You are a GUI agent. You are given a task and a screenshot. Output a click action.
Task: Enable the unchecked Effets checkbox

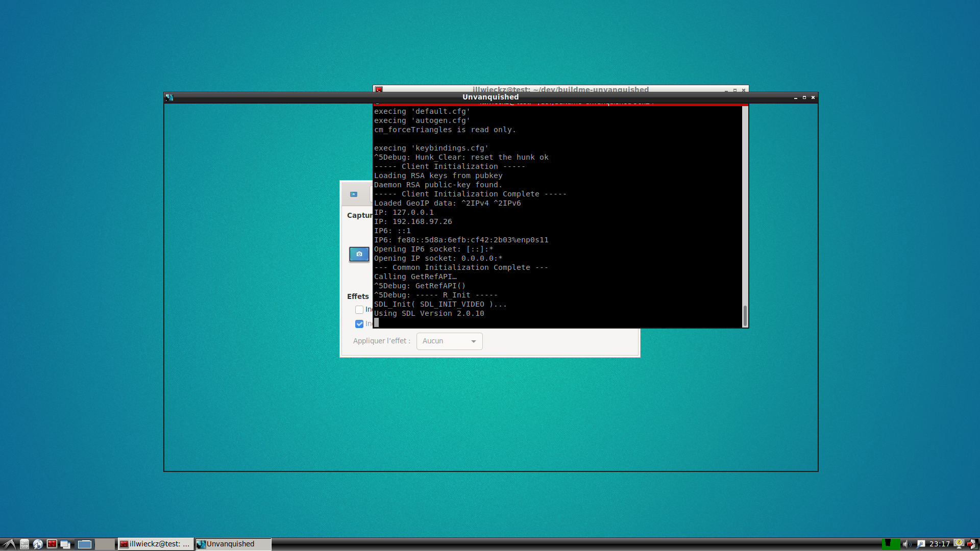[359, 310]
